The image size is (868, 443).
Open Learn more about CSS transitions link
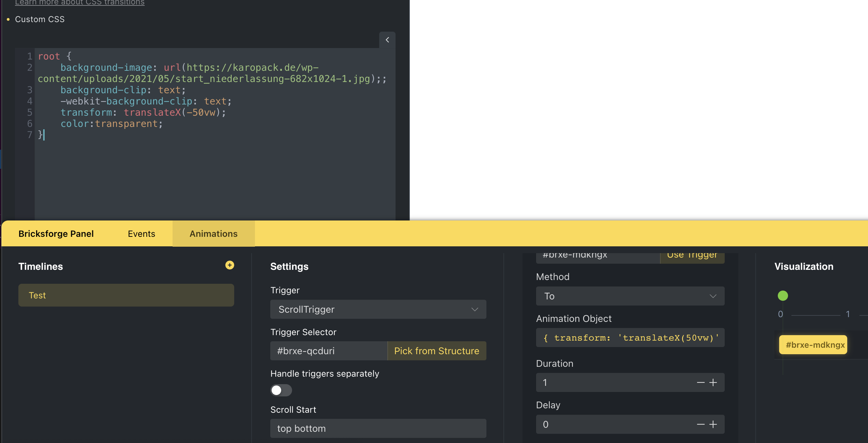[80, 3]
